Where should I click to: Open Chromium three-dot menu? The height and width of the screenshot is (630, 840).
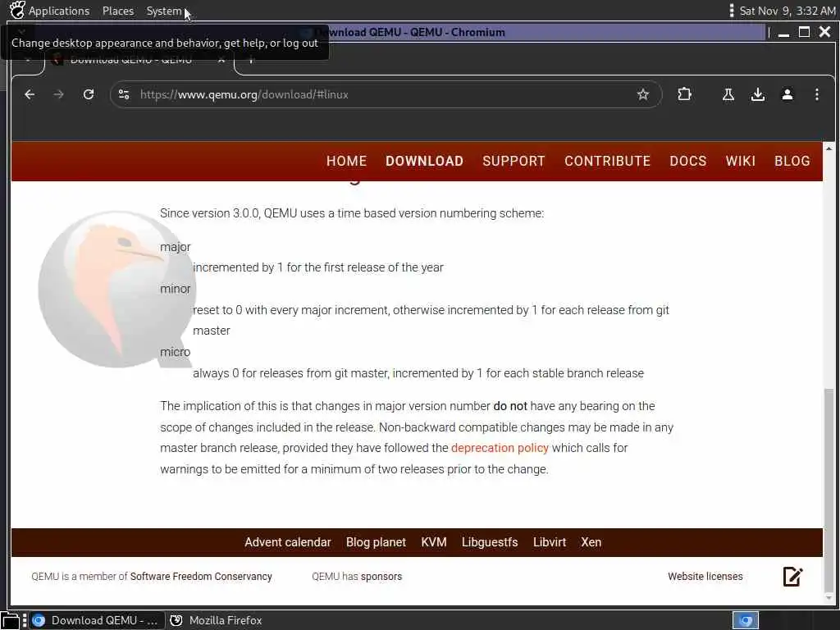(x=816, y=95)
